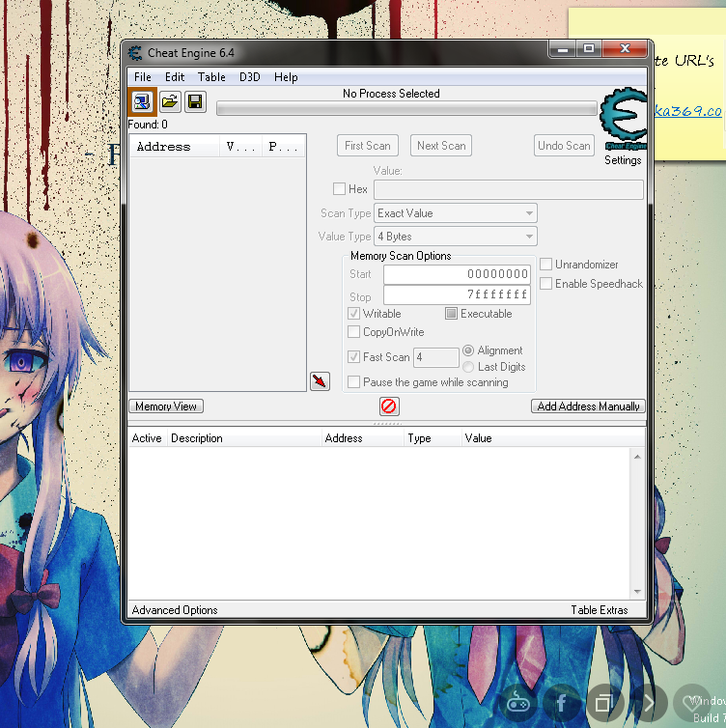The height and width of the screenshot is (728, 726).
Task: Click the Cheat Engine logo for Settings
Action: [623, 119]
